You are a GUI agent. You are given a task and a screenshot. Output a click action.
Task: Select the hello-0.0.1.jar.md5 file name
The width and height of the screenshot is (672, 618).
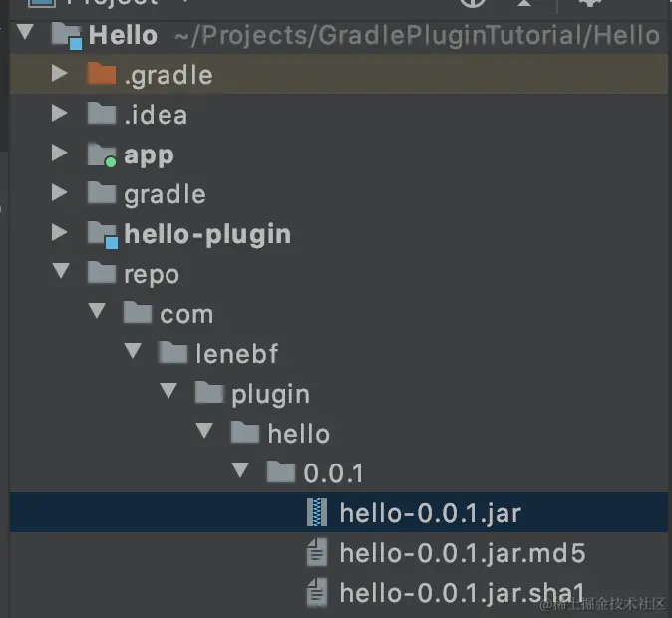coord(463,553)
